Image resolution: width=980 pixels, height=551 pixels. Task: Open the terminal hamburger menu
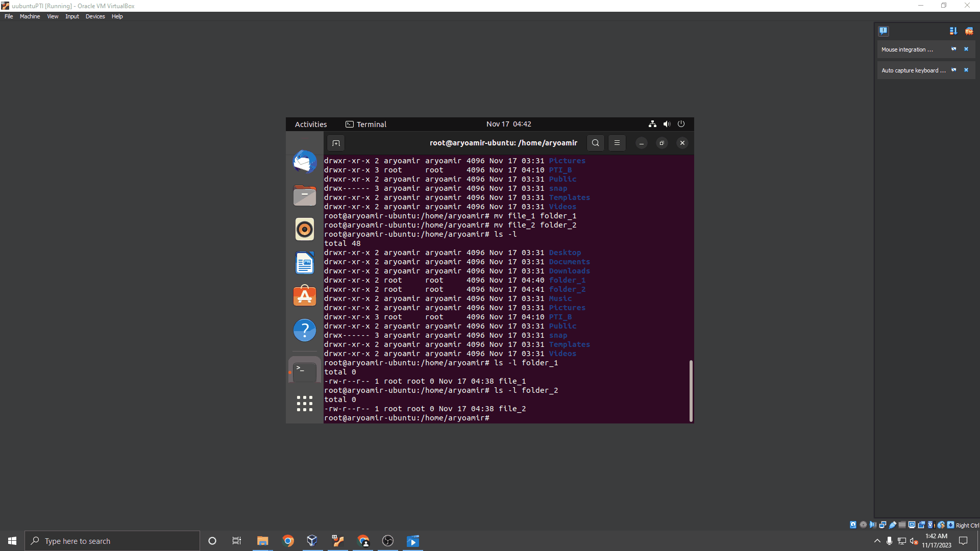point(617,143)
